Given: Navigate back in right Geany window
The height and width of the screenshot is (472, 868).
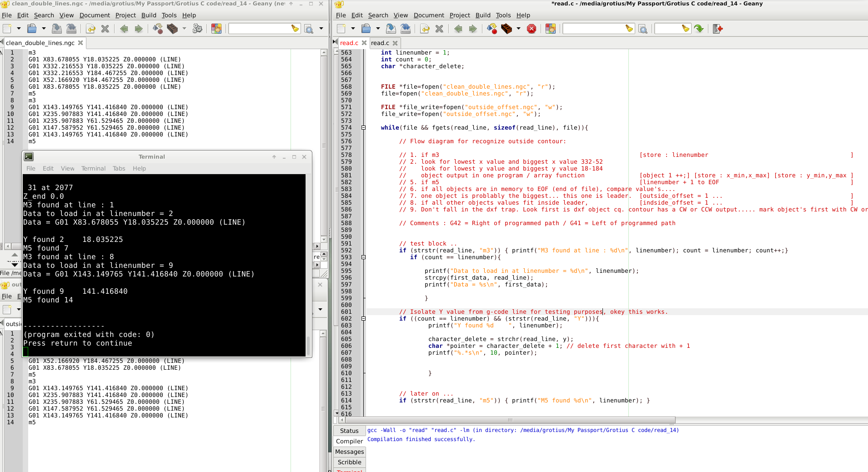Looking at the screenshot, I should [x=458, y=29].
